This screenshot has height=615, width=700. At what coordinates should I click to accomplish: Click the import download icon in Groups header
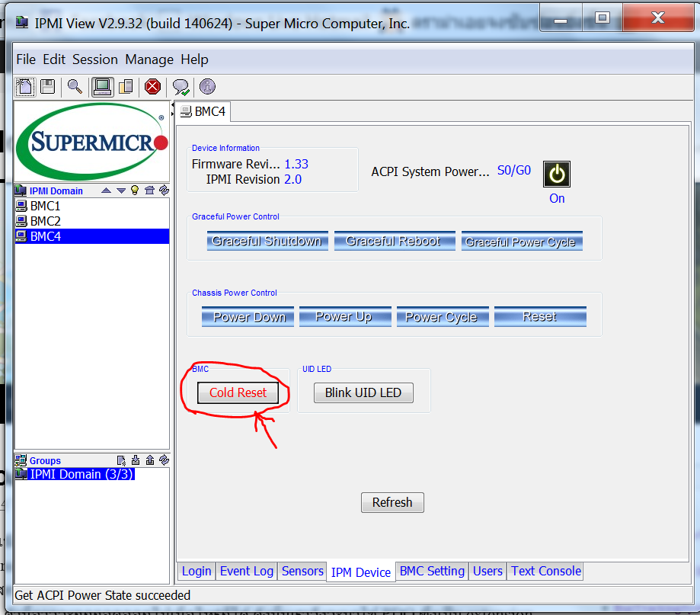(136, 460)
